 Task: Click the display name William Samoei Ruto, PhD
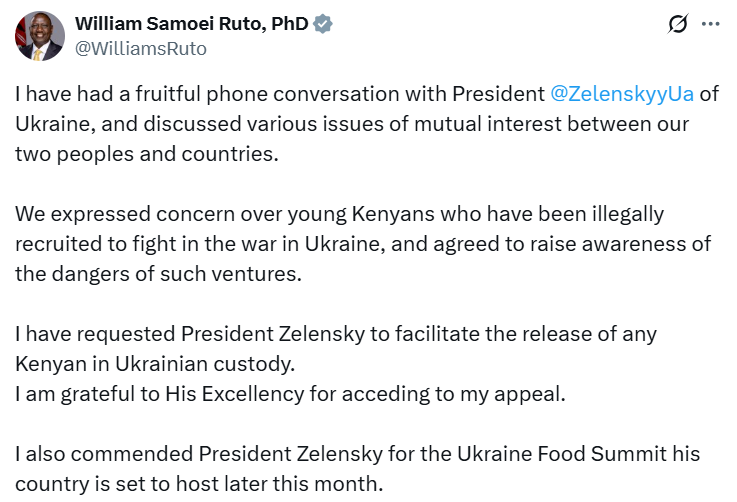tap(192, 24)
